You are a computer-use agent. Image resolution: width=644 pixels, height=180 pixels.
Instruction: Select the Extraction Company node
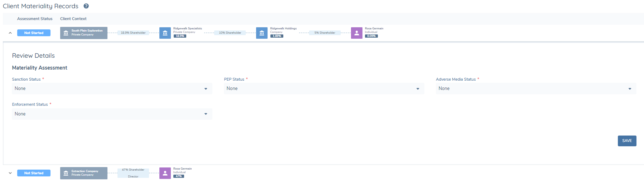point(84,173)
